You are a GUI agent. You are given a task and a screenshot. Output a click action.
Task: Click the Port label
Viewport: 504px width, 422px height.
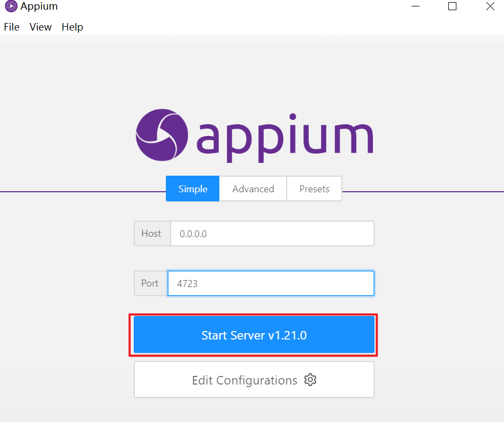(x=150, y=283)
